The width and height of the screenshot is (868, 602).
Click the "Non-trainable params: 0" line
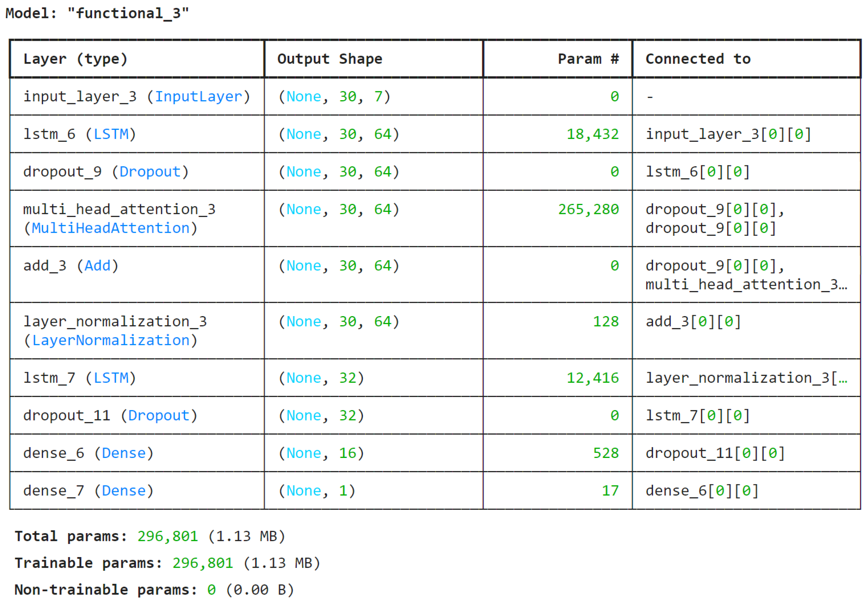pyautogui.click(x=154, y=590)
